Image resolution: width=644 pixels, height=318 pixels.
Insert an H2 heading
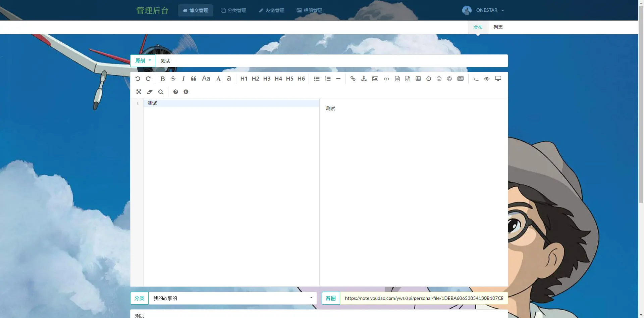[x=256, y=79]
